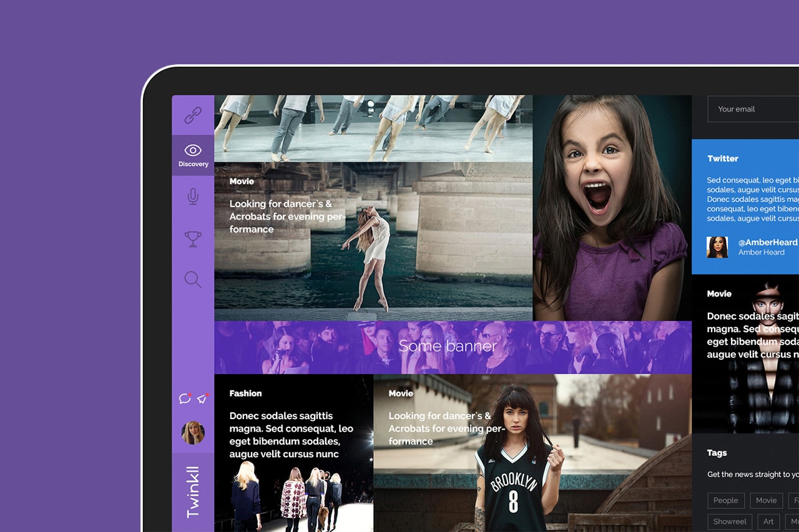
Task: Click the Movie label on Brooklyn card
Action: click(401, 394)
